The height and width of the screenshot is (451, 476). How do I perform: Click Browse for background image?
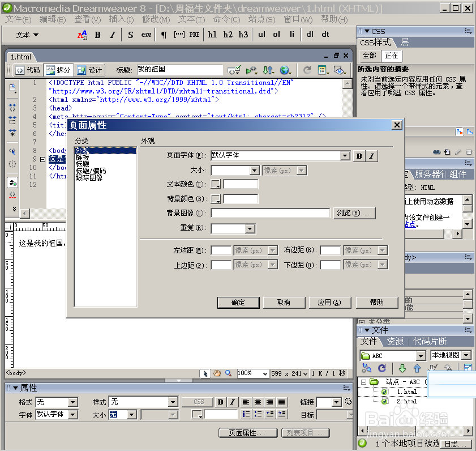click(x=354, y=214)
